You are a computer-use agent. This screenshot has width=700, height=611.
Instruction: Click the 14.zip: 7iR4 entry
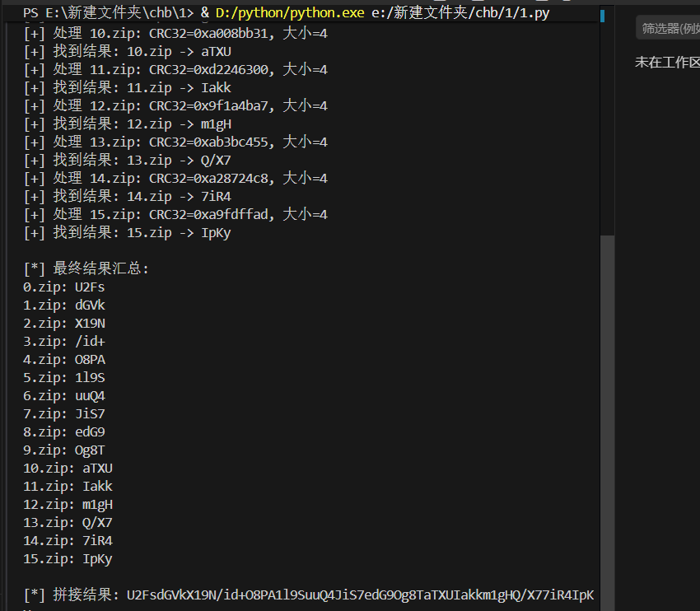[x=66, y=540]
